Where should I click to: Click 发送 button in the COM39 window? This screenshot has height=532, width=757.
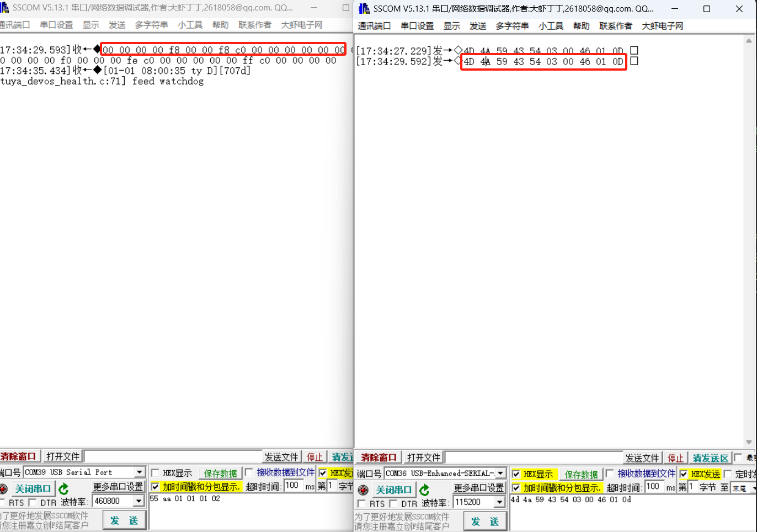click(x=124, y=520)
